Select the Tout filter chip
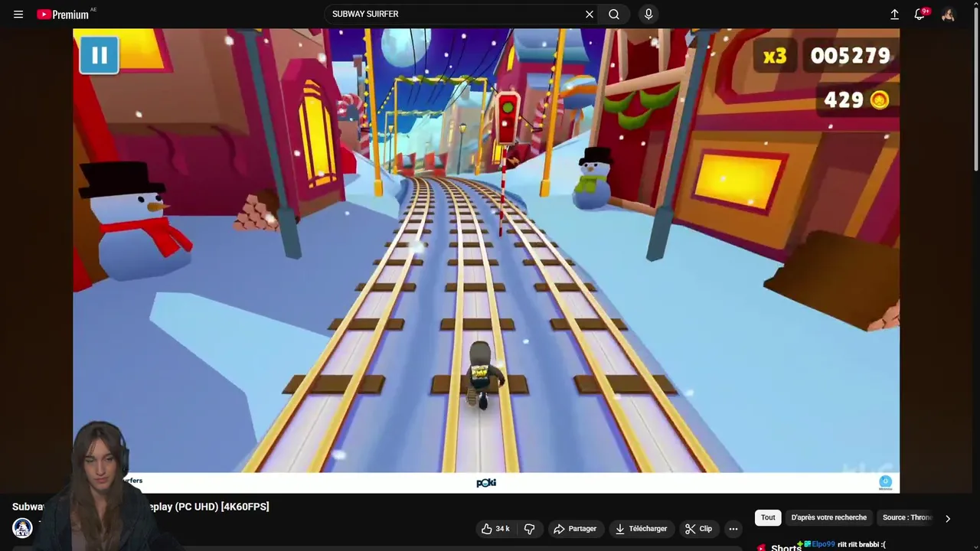The height and width of the screenshot is (551, 980). 768,517
